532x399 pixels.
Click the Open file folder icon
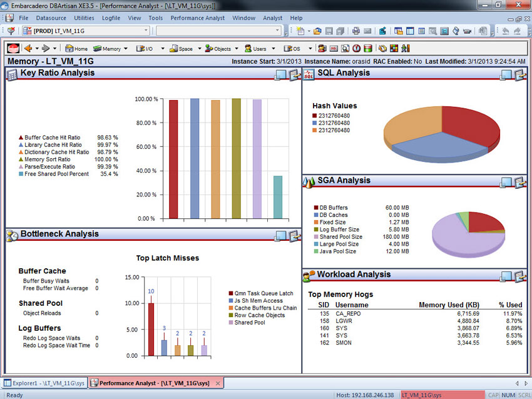[x=317, y=31]
